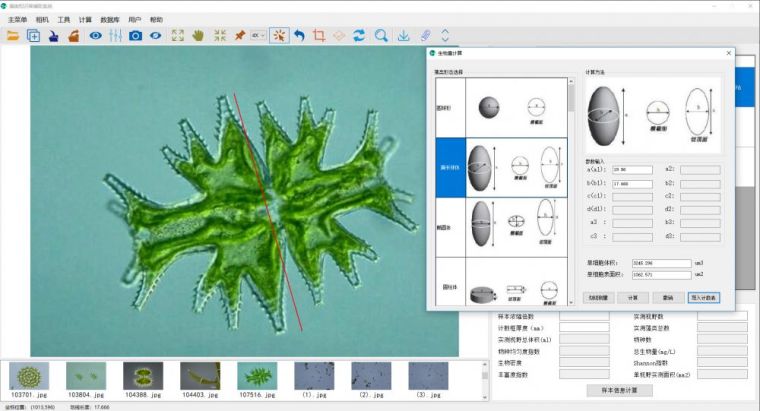Click the undo arrow icon
The height and width of the screenshot is (411, 760).
click(299, 35)
